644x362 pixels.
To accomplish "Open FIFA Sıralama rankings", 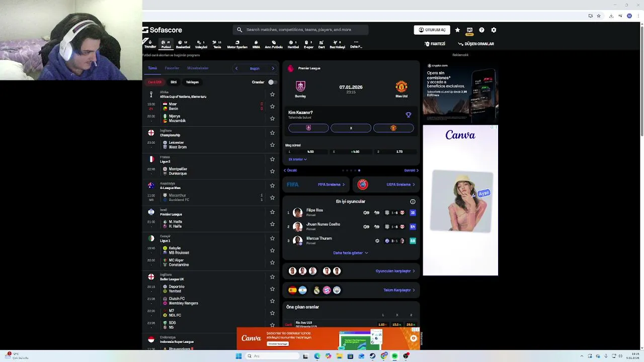I will (x=316, y=185).
